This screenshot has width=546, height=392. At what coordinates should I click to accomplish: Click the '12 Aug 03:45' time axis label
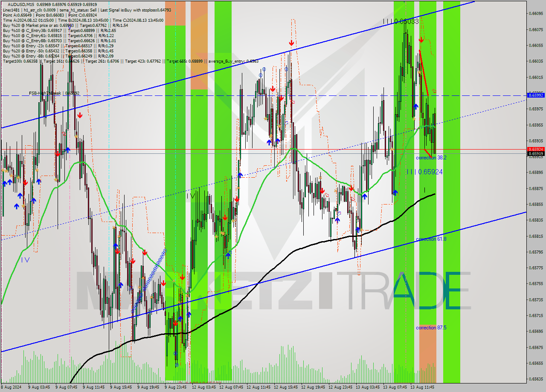204,387
